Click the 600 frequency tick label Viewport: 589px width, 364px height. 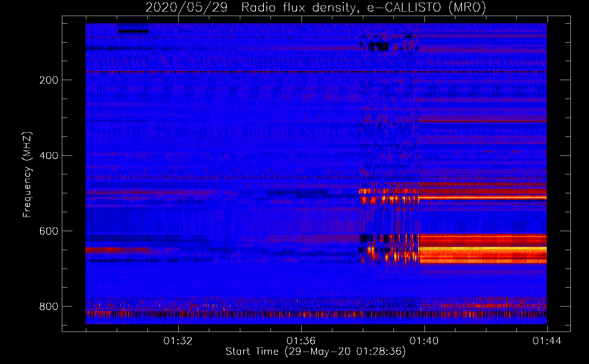(x=49, y=232)
